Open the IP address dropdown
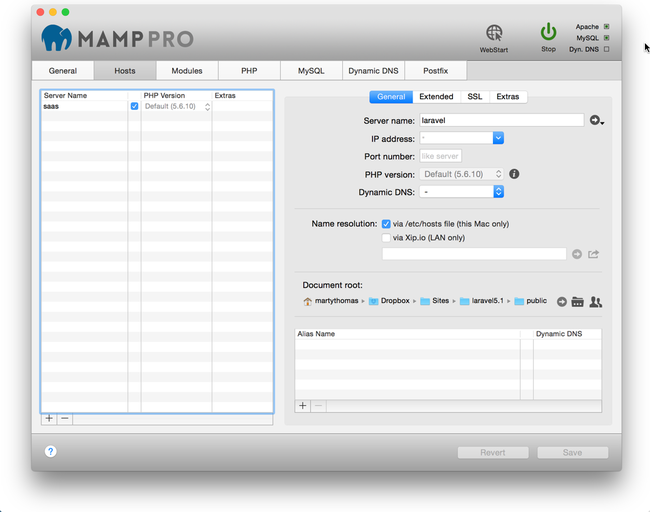Image resolution: width=650 pixels, height=512 pixels. click(x=498, y=138)
